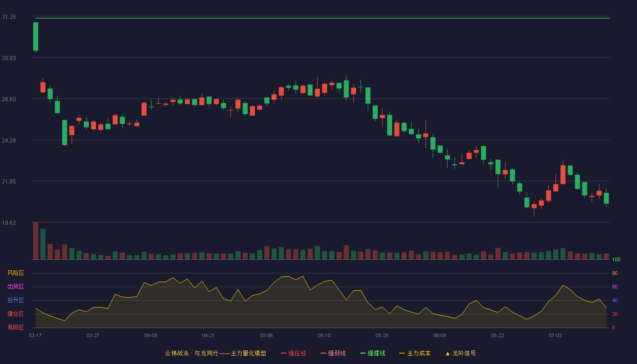Image resolution: width=637 pixels, height=364 pixels.
Task: Click the chart title 云梯战法 · 与龙同行
Action: [x=192, y=353]
